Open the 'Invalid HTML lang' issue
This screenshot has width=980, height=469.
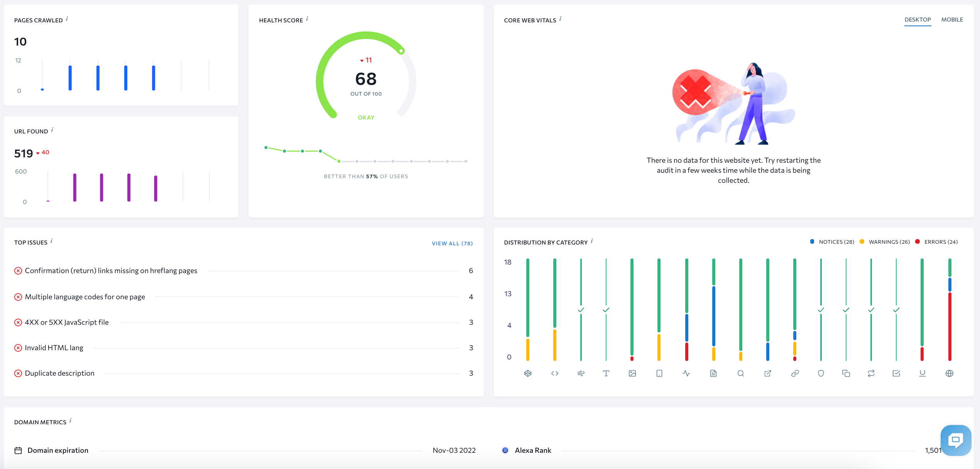pos(243,348)
